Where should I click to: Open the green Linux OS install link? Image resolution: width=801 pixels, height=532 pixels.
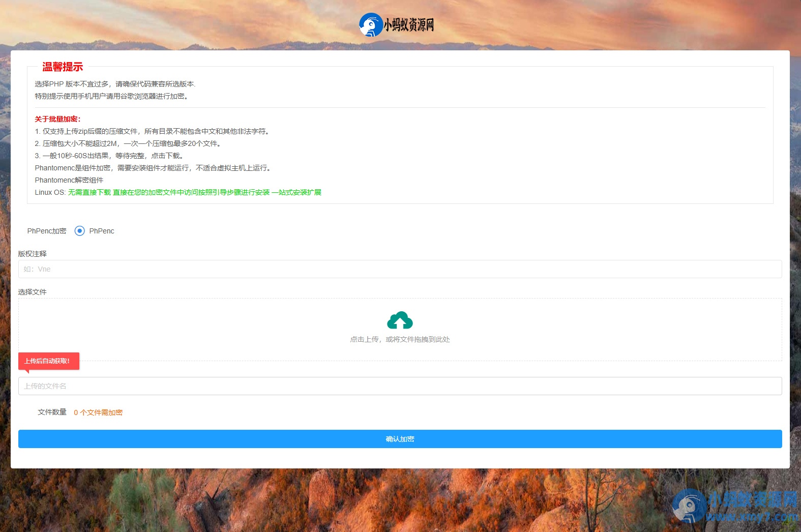click(195, 192)
